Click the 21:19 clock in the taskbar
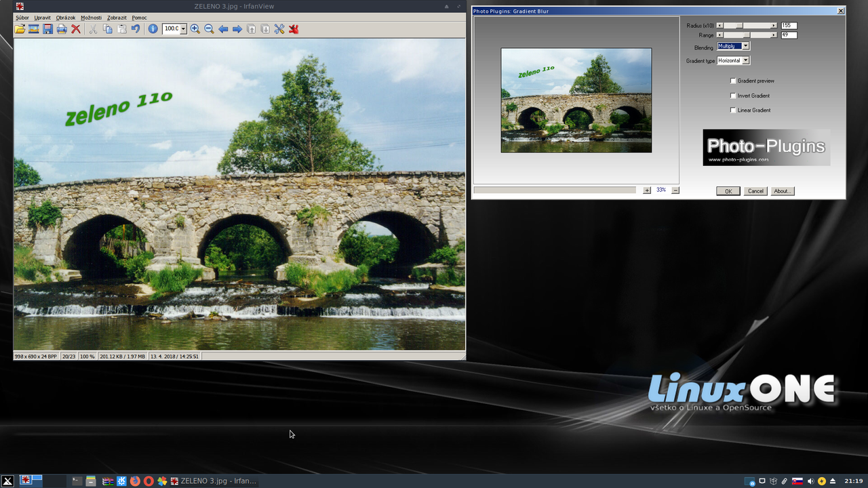Image resolution: width=868 pixels, height=488 pixels. 854,481
